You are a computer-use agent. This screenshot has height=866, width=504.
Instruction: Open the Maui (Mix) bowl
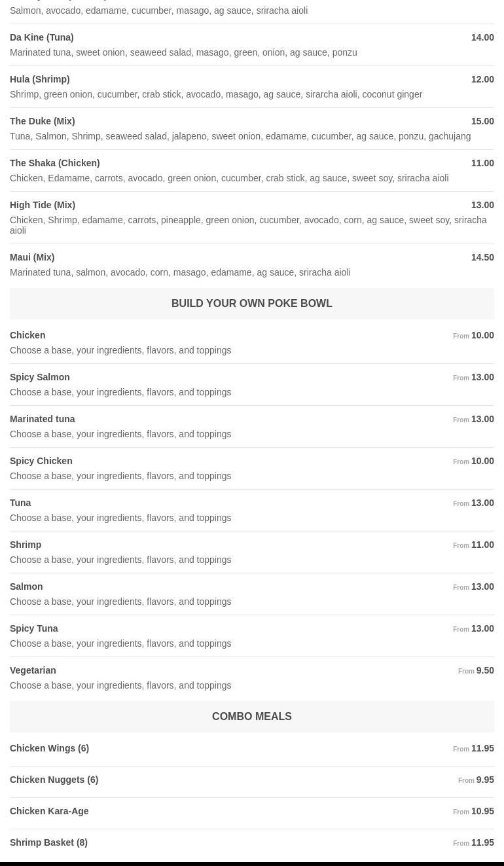tap(32, 258)
